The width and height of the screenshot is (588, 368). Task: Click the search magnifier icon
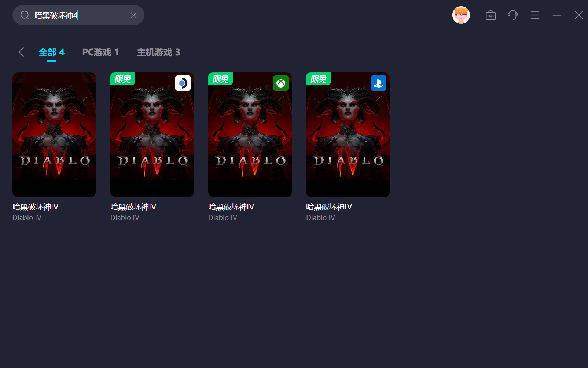[25, 15]
